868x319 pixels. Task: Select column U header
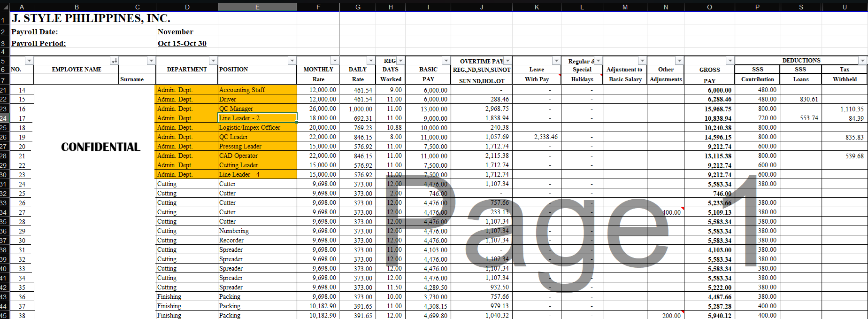pos(845,7)
